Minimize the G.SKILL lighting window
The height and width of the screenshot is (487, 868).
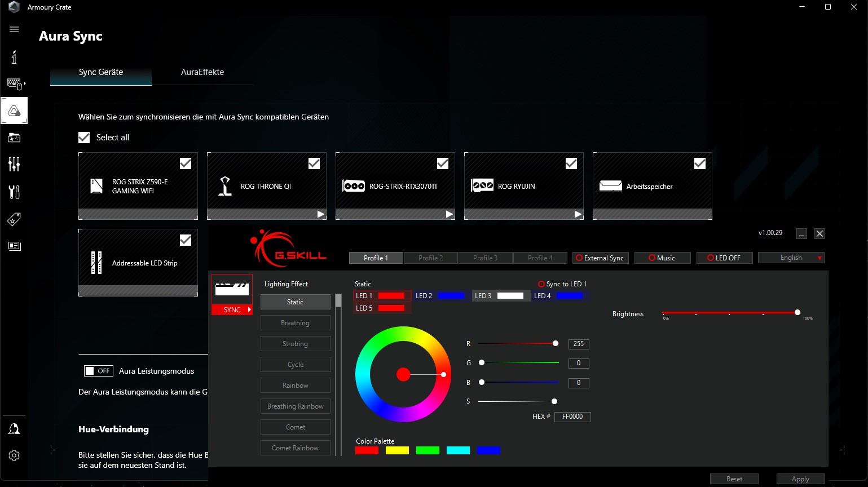[801, 233]
